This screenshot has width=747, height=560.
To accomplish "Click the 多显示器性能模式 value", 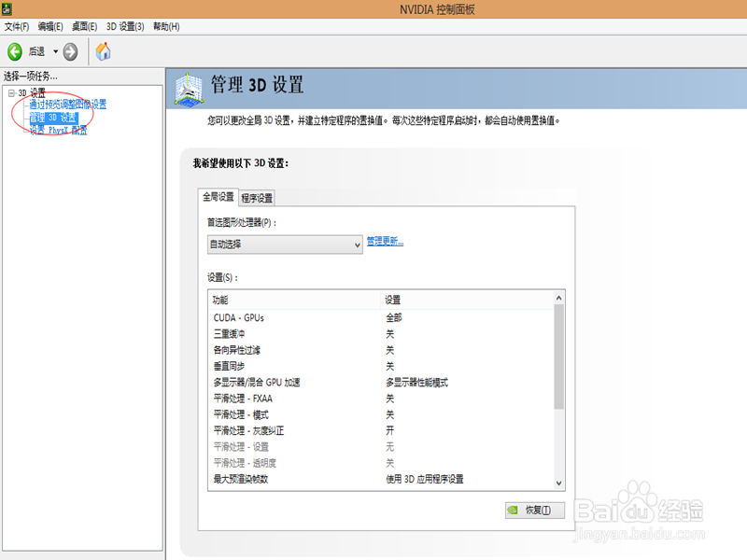I will click(416, 383).
